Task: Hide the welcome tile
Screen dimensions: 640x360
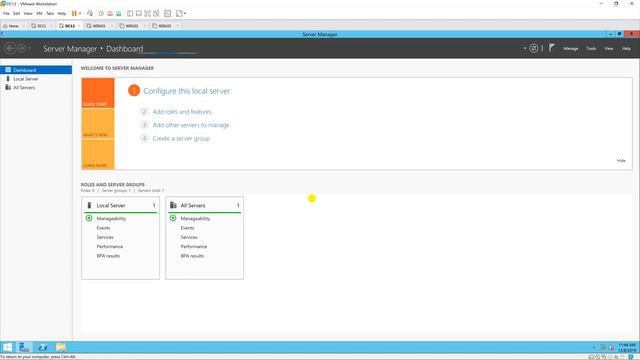Action: (x=621, y=160)
